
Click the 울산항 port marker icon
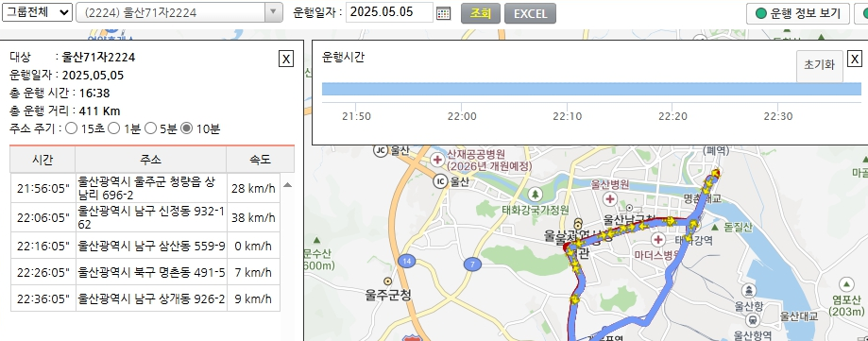point(750,290)
